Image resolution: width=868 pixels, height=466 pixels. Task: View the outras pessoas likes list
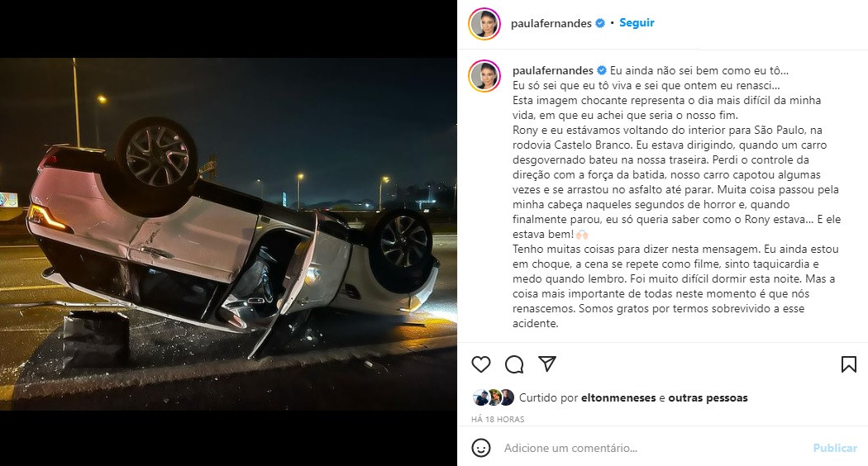[x=708, y=397]
